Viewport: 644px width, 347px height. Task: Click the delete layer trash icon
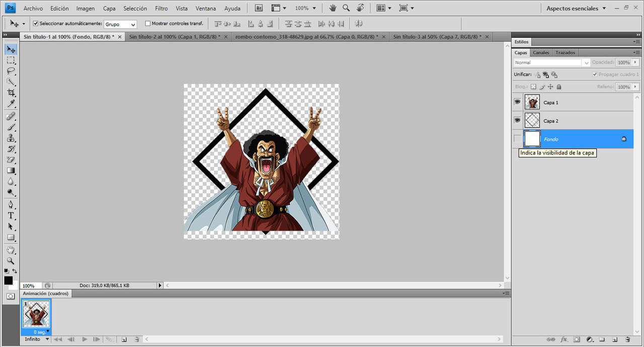pos(627,339)
